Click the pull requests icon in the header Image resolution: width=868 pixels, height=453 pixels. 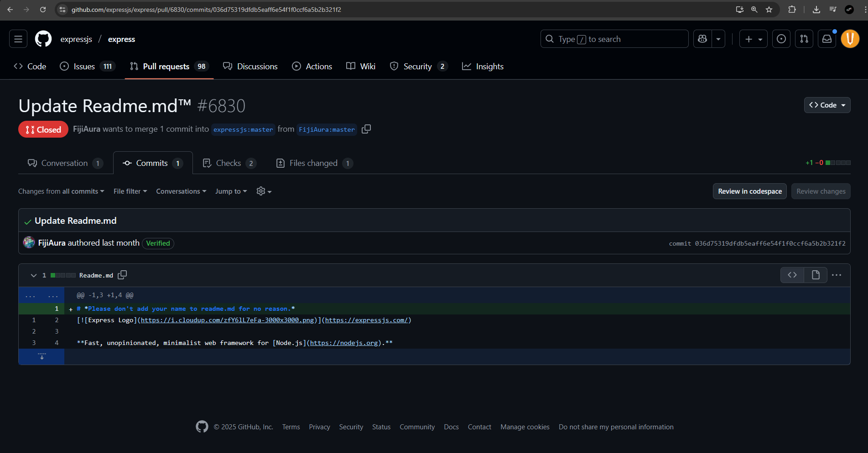click(x=804, y=39)
